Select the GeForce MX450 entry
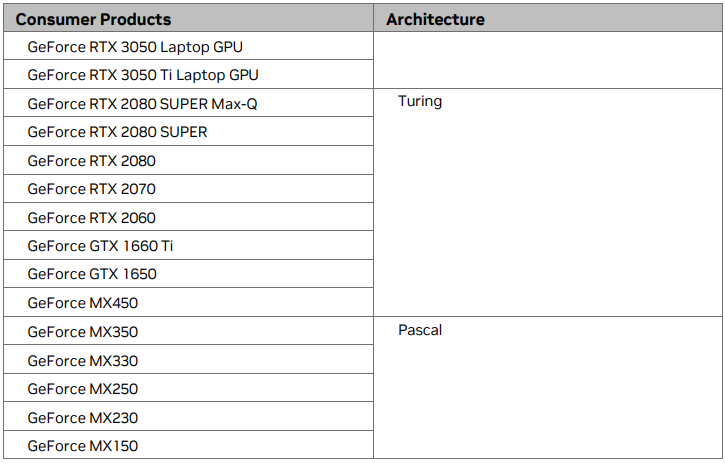This screenshot has width=725, height=463. click(x=83, y=303)
